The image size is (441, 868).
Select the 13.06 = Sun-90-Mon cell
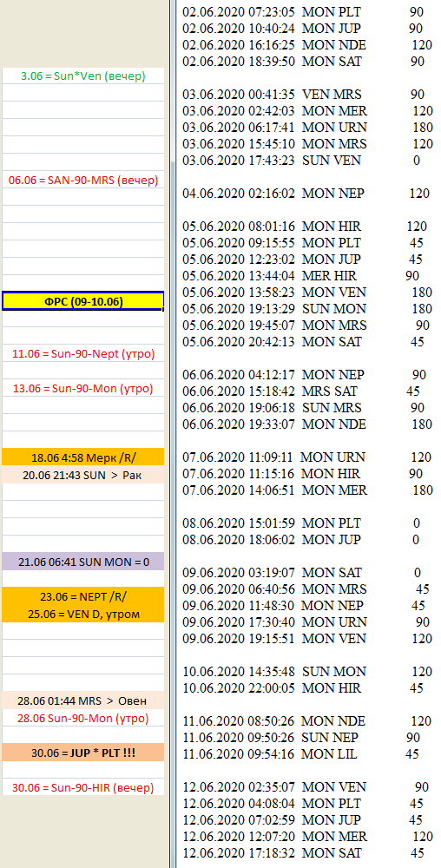(x=83, y=388)
